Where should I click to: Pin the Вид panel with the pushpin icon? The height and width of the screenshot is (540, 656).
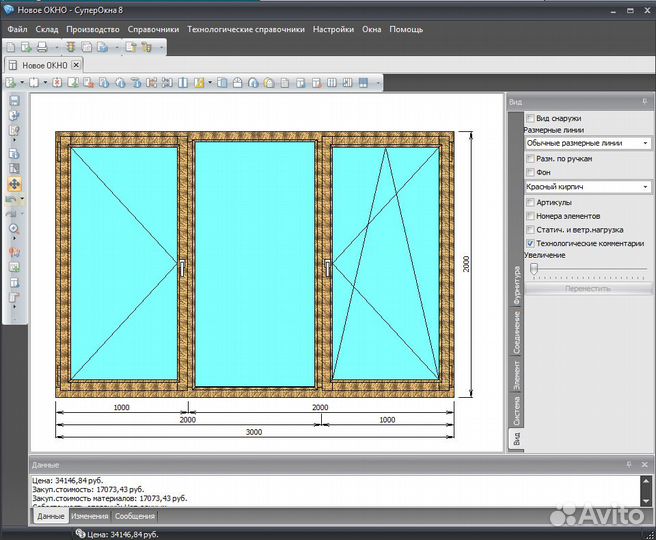tap(629, 102)
